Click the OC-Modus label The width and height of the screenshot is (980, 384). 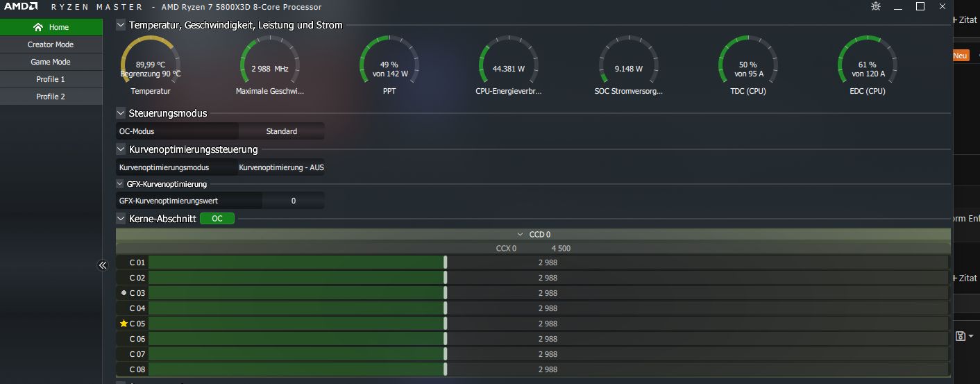137,131
